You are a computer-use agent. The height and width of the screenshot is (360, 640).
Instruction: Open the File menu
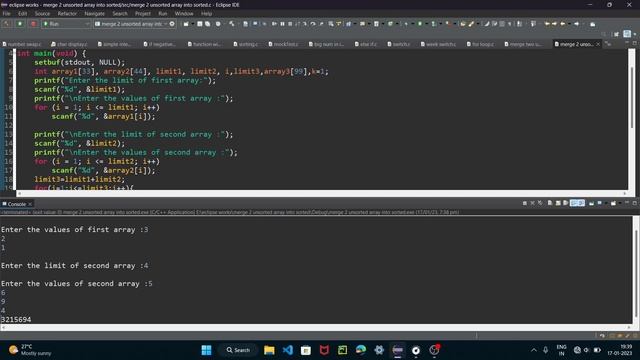click(x=7, y=13)
